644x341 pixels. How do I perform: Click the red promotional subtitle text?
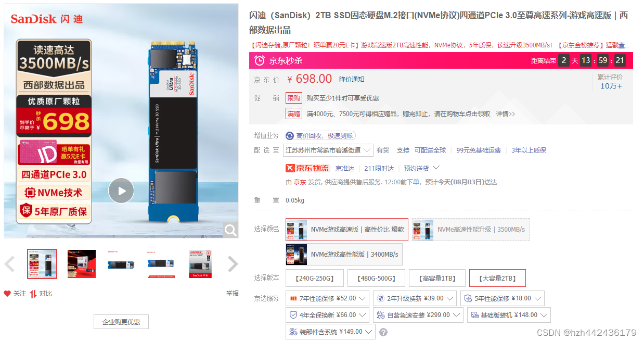(440, 45)
